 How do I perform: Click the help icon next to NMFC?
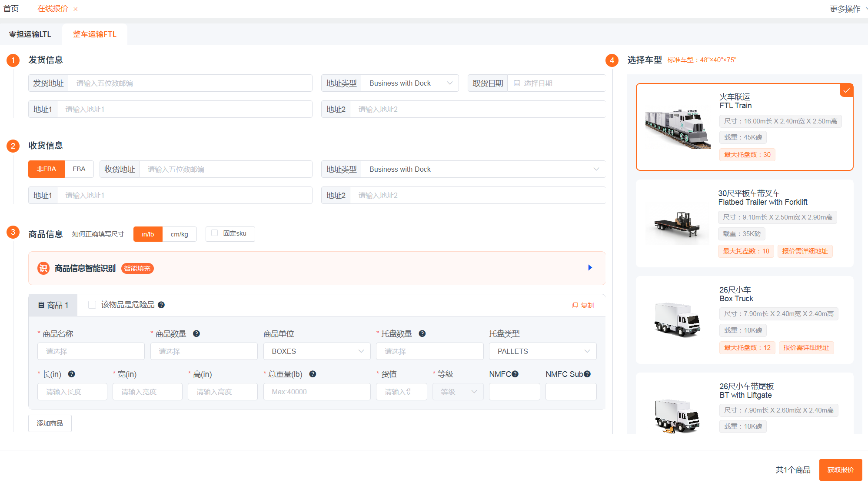[x=515, y=374]
